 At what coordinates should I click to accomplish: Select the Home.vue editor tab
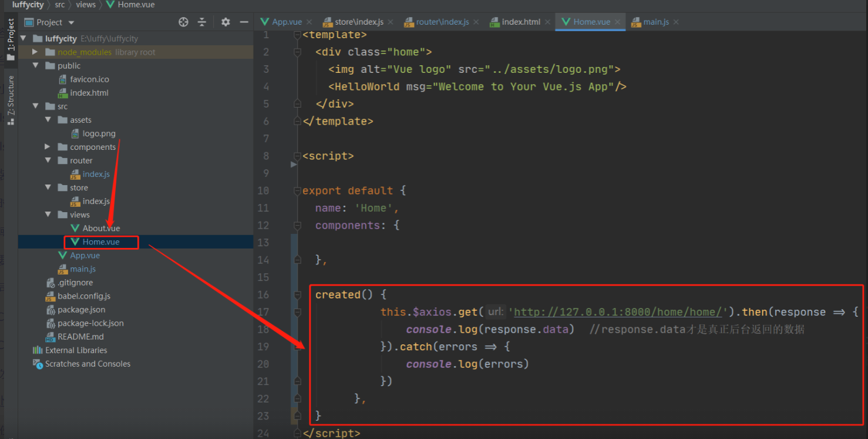[591, 22]
